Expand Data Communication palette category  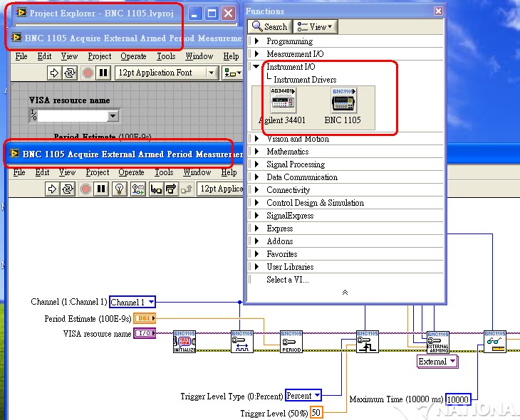(x=256, y=177)
